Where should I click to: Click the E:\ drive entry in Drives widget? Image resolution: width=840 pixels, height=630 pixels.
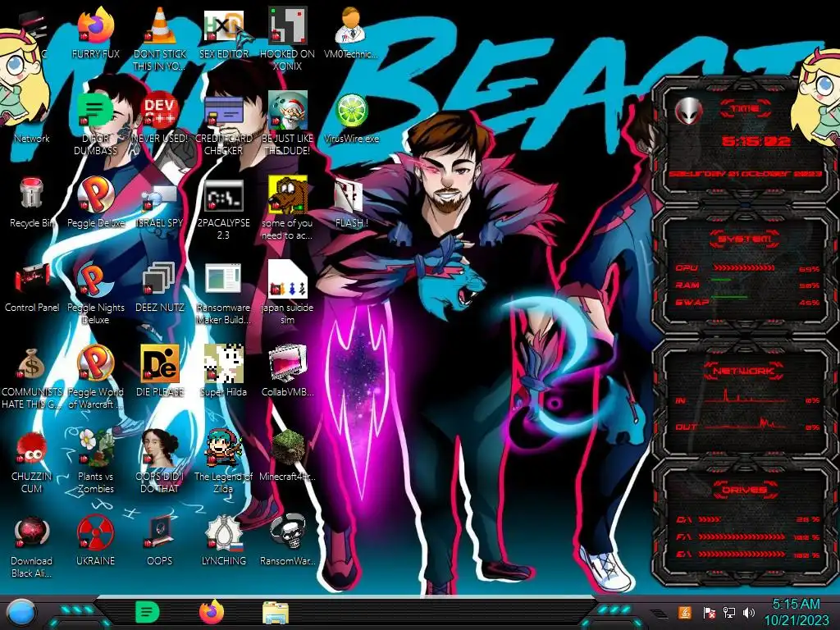coord(747,554)
